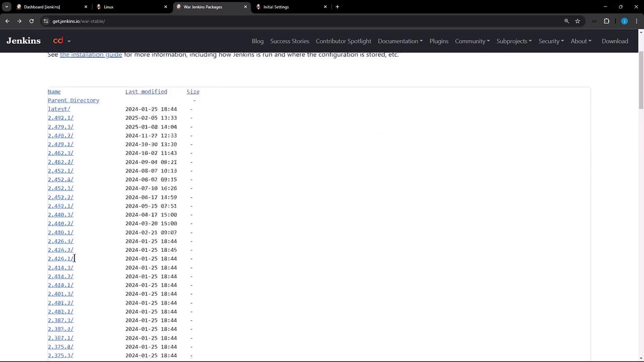644x362 pixels.
Task: Bookmark this page with the star icon
Action: (x=578, y=21)
